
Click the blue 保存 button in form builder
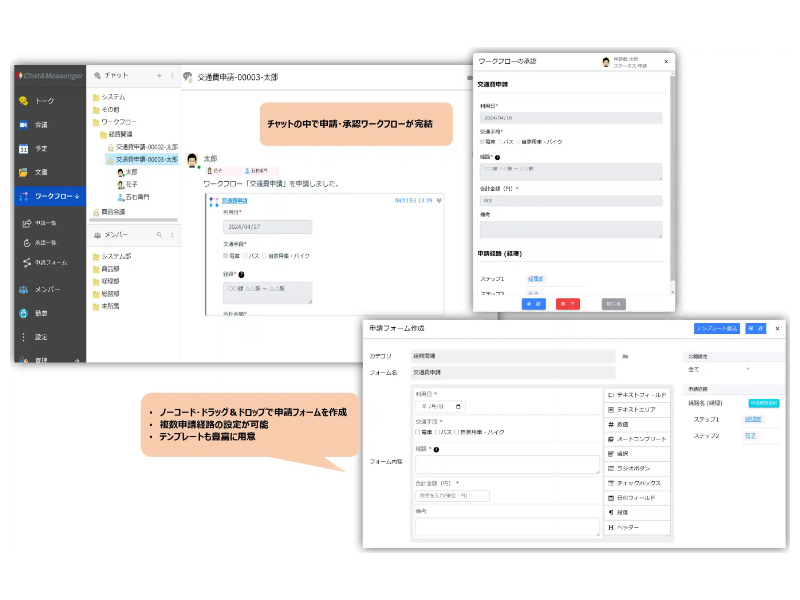click(756, 329)
